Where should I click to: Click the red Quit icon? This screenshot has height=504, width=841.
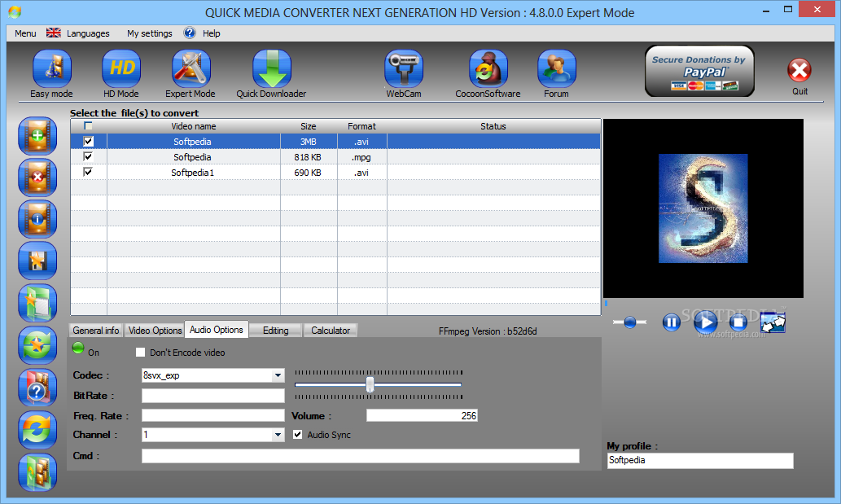click(799, 70)
